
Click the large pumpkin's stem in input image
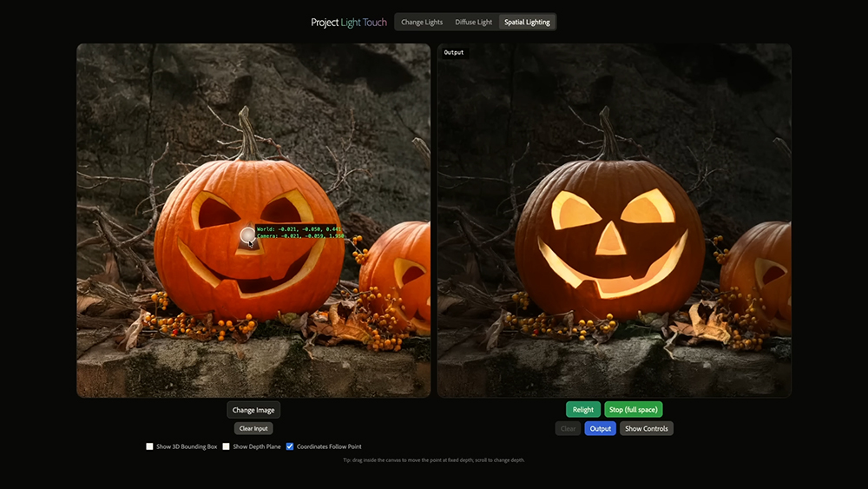pos(249,137)
